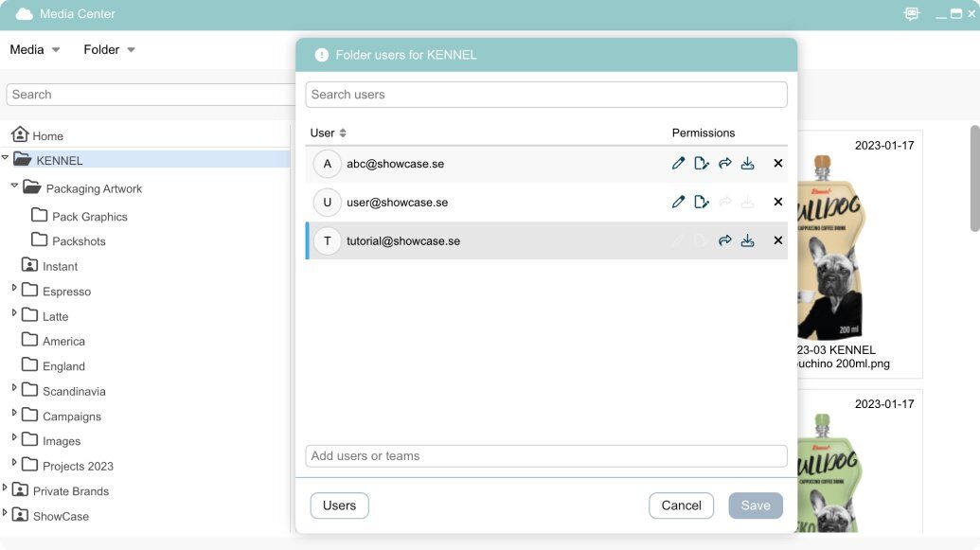Expand the Latte folder

pyautogui.click(x=14, y=312)
